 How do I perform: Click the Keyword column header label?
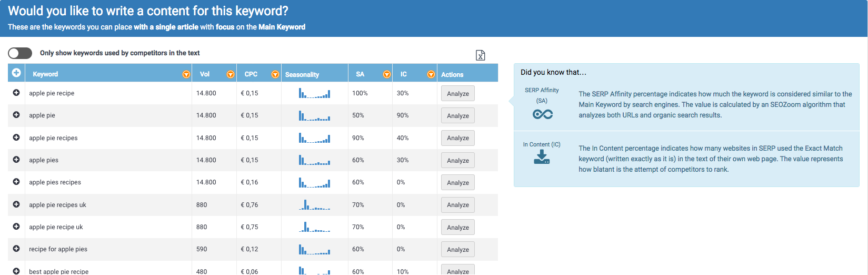(x=45, y=74)
